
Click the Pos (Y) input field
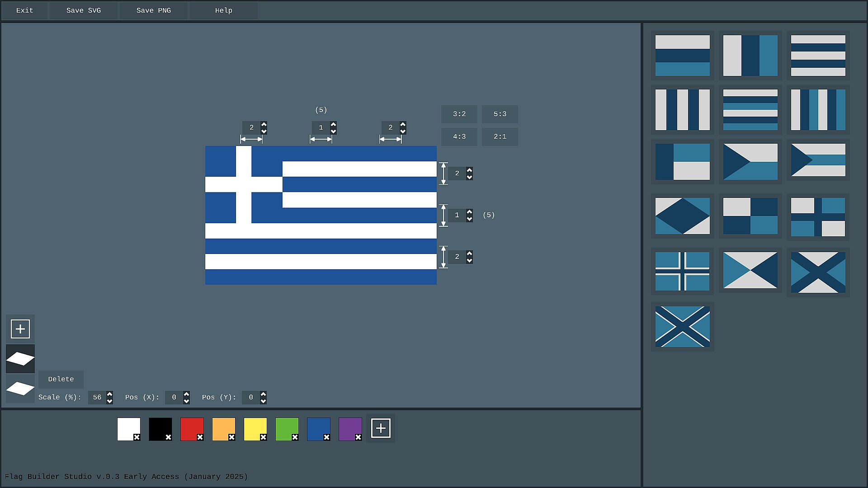[250, 398]
